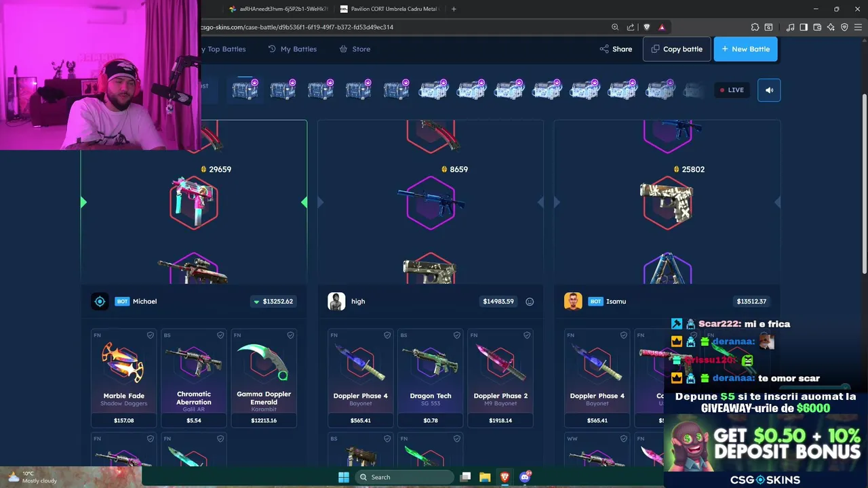Open File Explorer from the taskbar
This screenshot has width=868, height=488.
tap(485, 477)
